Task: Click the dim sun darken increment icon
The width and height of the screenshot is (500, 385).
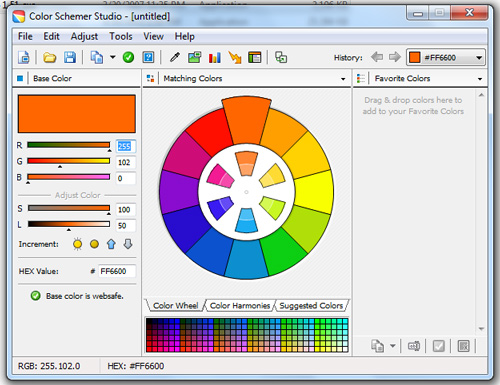Action: pos(94,244)
